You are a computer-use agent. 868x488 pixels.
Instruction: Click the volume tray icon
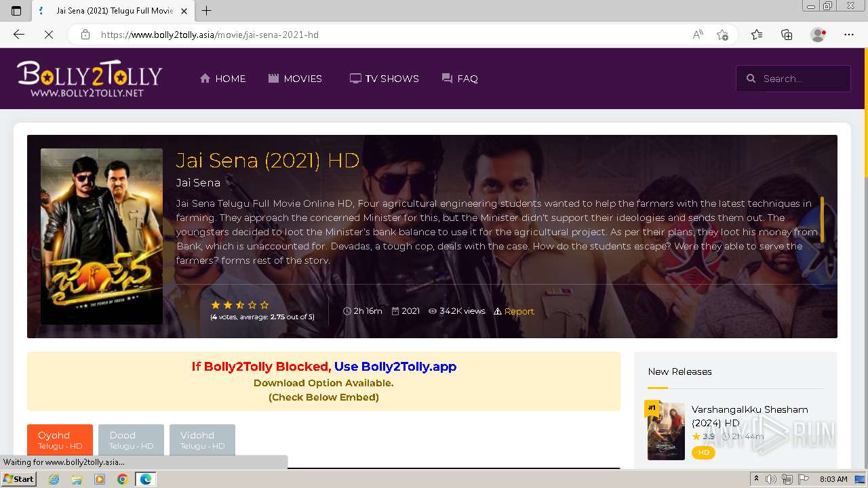point(771,479)
